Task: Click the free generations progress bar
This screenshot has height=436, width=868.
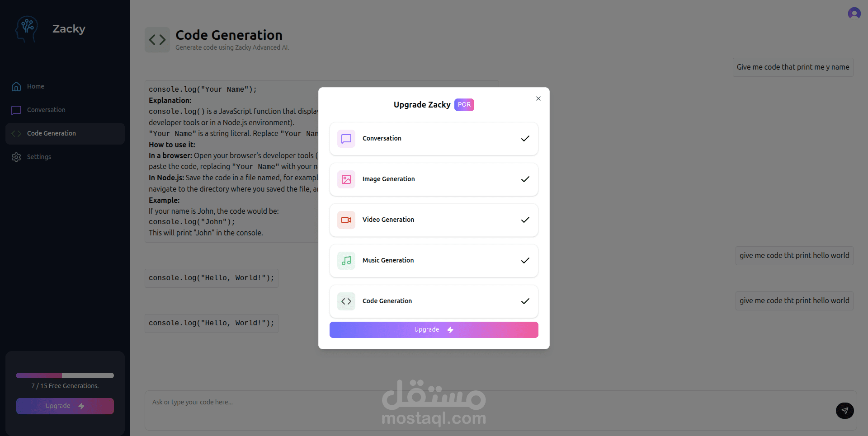Action: [x=65, y=375]
